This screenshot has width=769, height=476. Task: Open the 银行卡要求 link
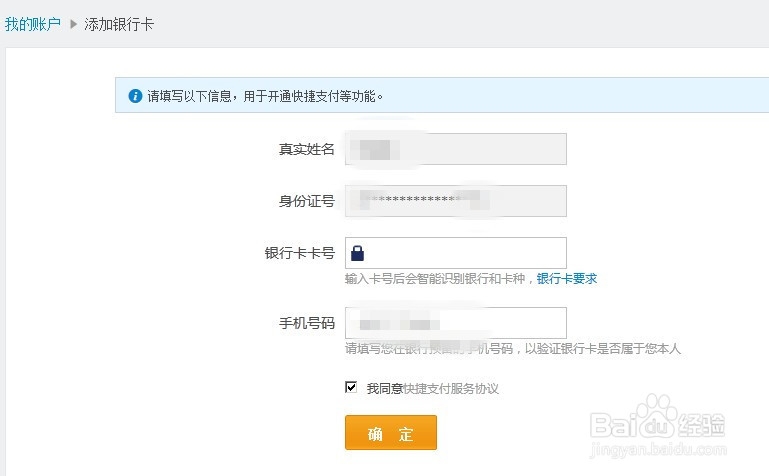(x=567, y=278)
